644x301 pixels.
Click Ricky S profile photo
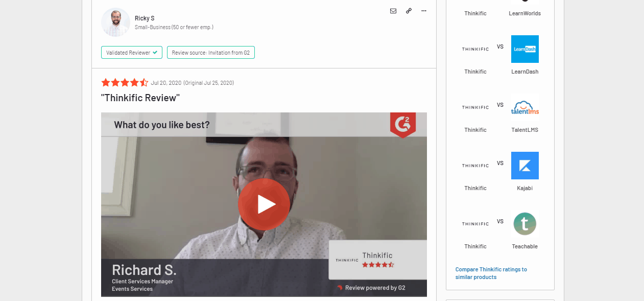pyautogui.click(x=116, y=22)
